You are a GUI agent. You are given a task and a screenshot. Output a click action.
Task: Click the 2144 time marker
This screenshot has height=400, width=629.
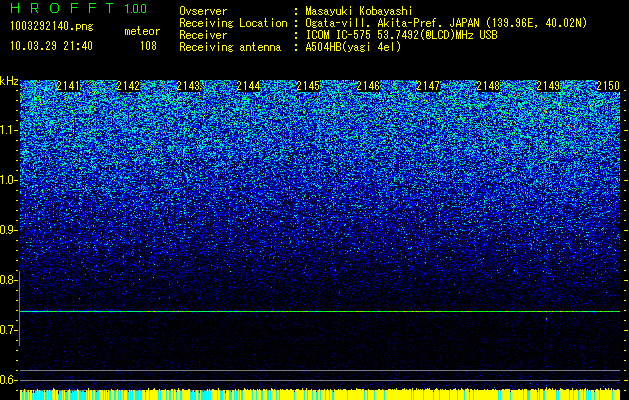pyautogui.click(x=248, y=86)
